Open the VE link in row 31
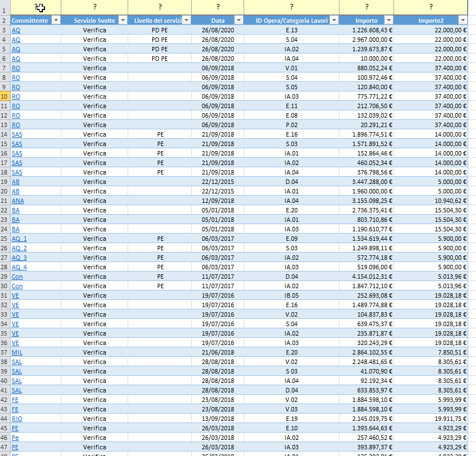The height and width of the screenshot is (456, 476). coord(15,295)
